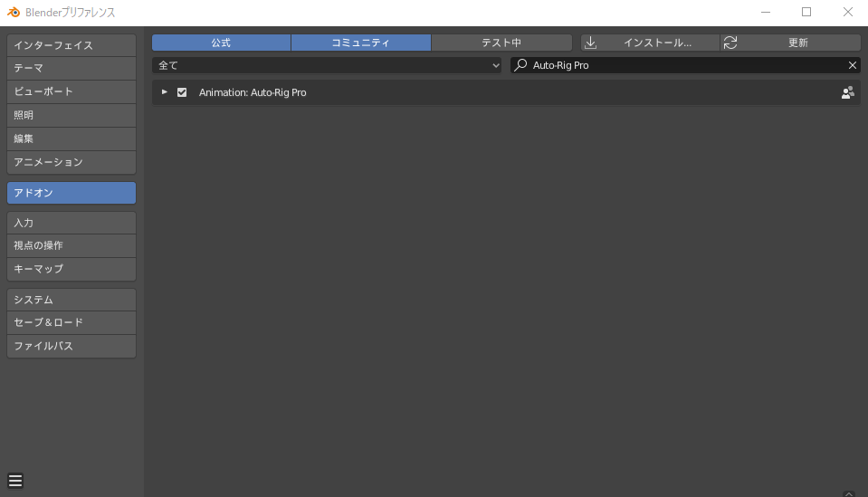Open the 全て category dropdown
Screen dimensions: 868x497
pyautogui.click(x=327, y=65)
